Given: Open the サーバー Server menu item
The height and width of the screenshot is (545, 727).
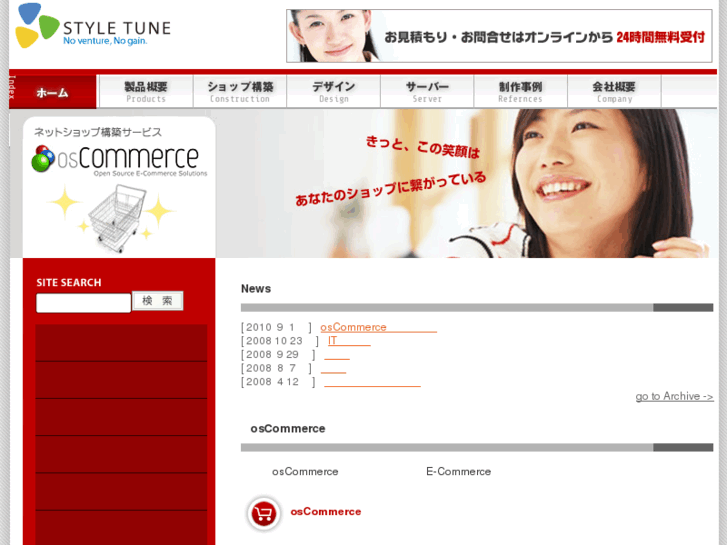Looking at the screenshot, I should [427, 92].
